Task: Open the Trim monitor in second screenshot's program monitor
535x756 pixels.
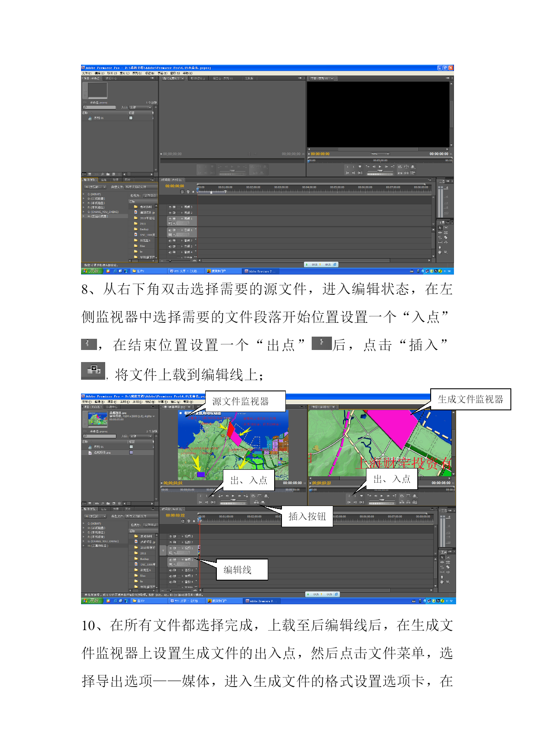Action: pos(415,502)
